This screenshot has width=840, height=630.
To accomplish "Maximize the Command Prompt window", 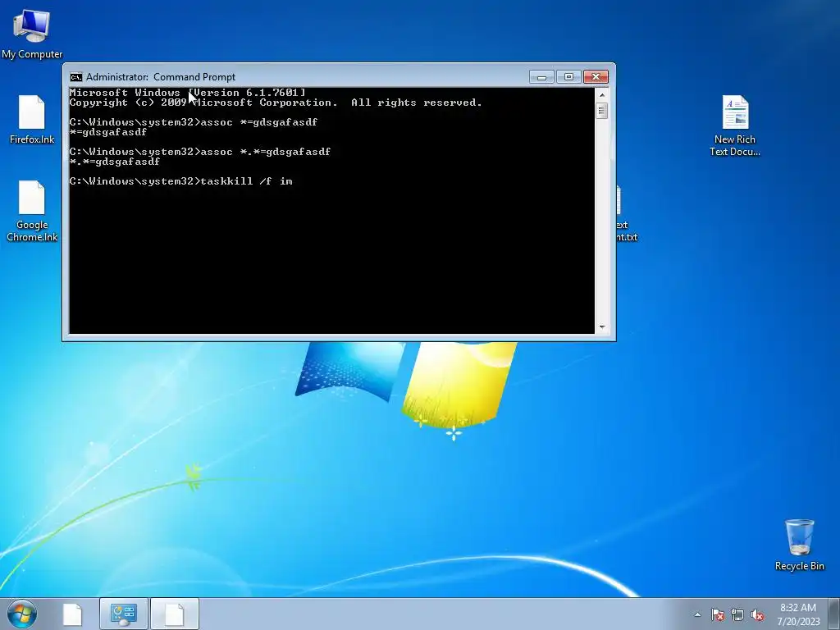I will 568,77.
